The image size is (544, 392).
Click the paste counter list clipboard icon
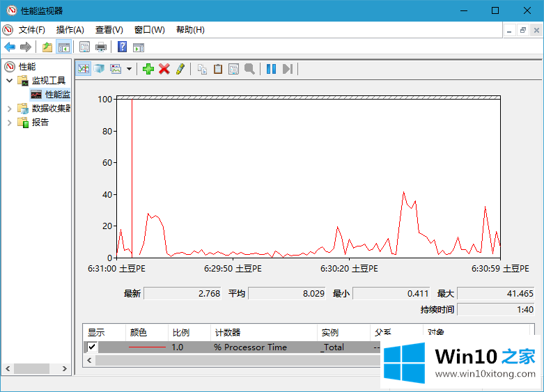(x=218, y=69)
